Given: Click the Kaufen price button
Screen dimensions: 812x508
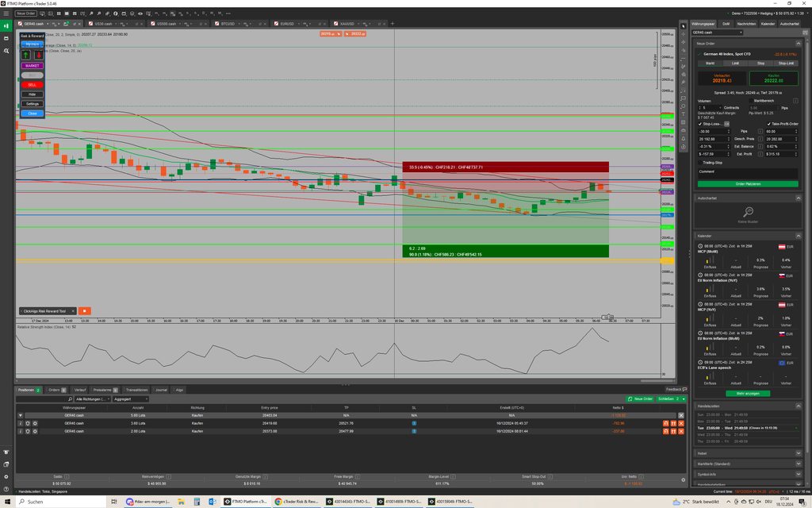Looking at the screenshot, I should tap(774, 79).
